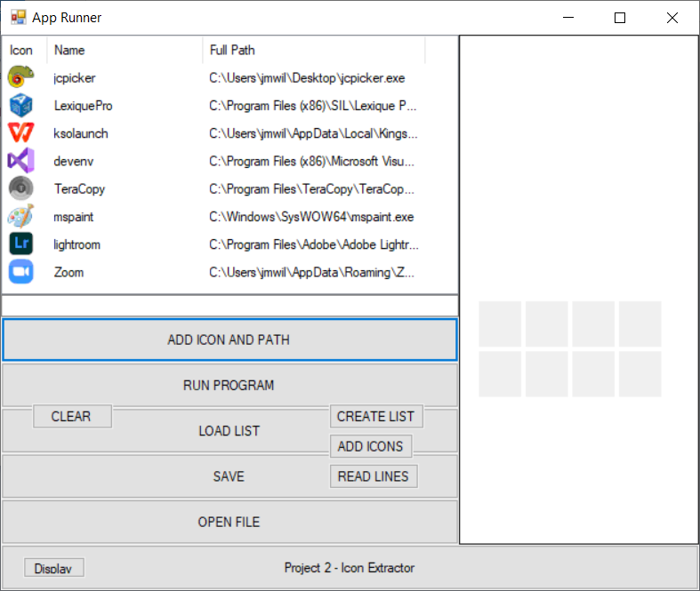Select the ksolaunch WPS icon
This screenshot has width=700, height=591.
21,133
